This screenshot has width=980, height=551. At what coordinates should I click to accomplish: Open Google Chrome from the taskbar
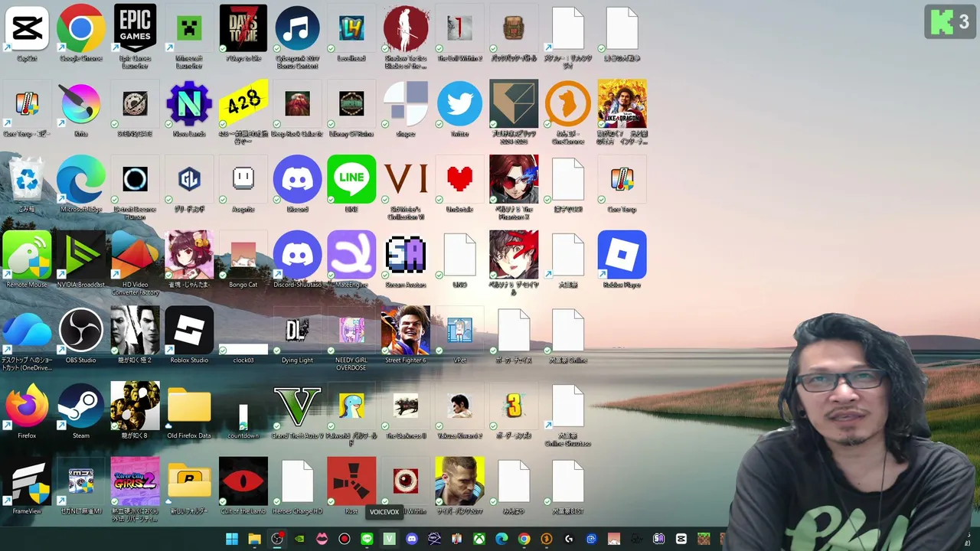click(x=524, y=539)
